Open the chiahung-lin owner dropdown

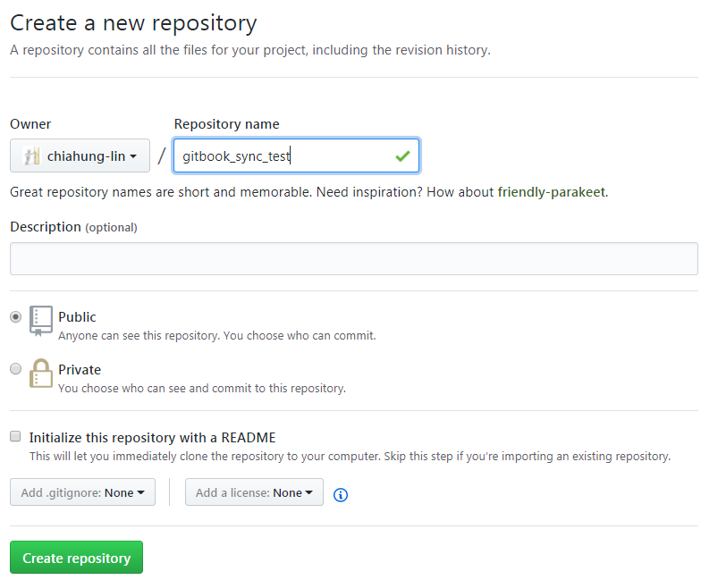click(80, 156)
